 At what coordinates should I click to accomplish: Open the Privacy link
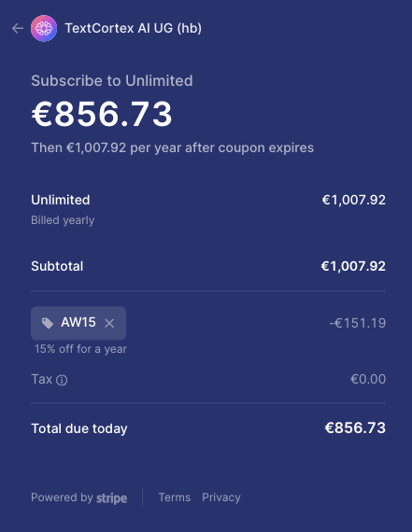221,497
